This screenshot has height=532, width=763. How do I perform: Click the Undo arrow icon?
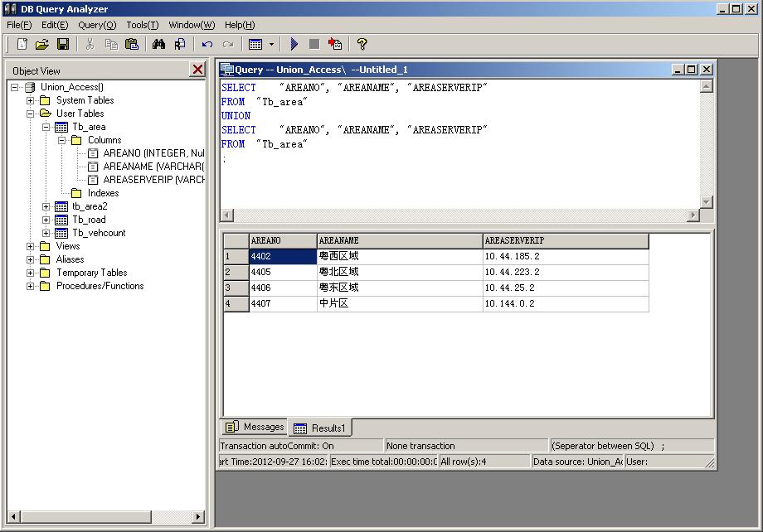point(207,44)
